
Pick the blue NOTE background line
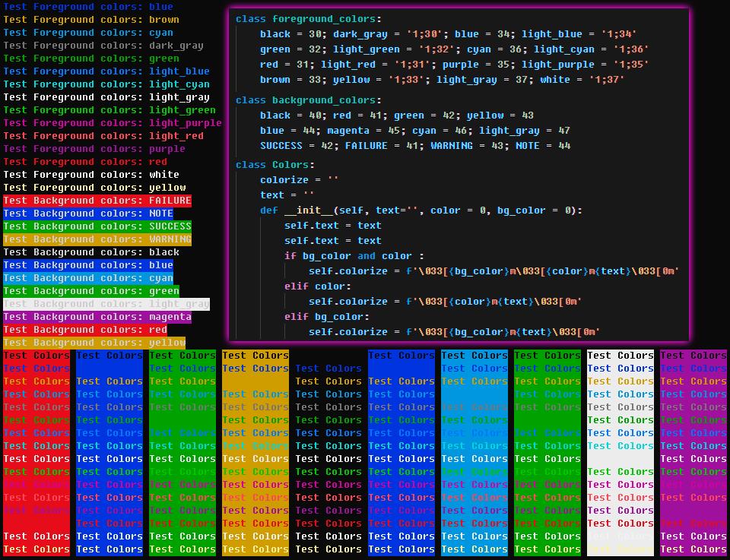[x=88, y=214]
